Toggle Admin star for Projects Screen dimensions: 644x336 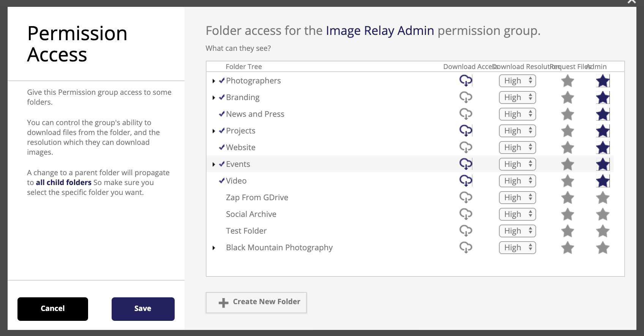pyautogui.click(x=603, y=131)
